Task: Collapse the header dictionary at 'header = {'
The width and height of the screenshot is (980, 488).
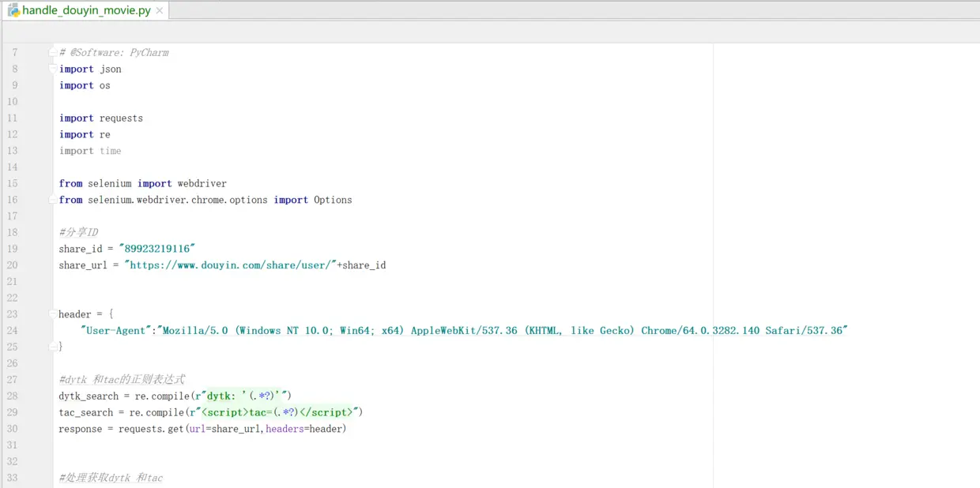Action: tap(53, 314)
